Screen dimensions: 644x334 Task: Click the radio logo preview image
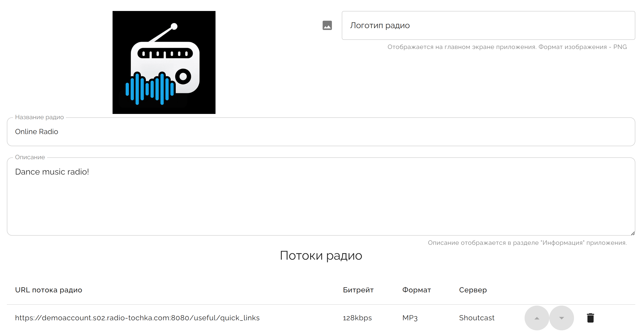[x=164, y=62]
